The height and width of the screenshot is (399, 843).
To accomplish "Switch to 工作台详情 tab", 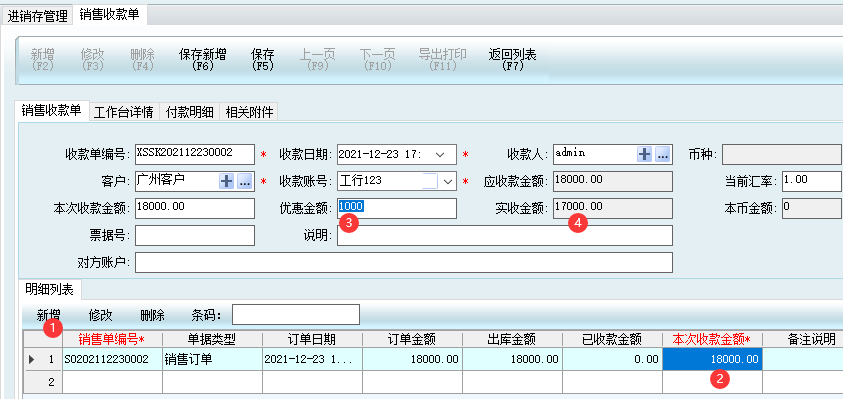I will (x=124, y=112).
